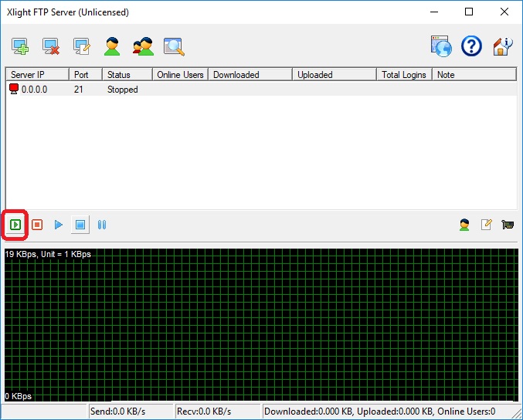Viewport: 523px width, 420px height.
Task: Stop the server with the red stop button
Action: tap(37, 225)
